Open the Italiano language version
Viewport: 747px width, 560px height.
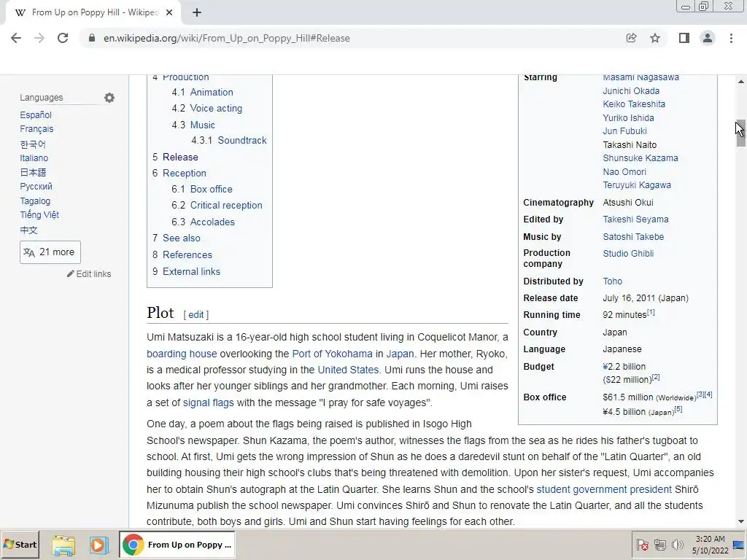pyautogui.click(x=34, y=158)
